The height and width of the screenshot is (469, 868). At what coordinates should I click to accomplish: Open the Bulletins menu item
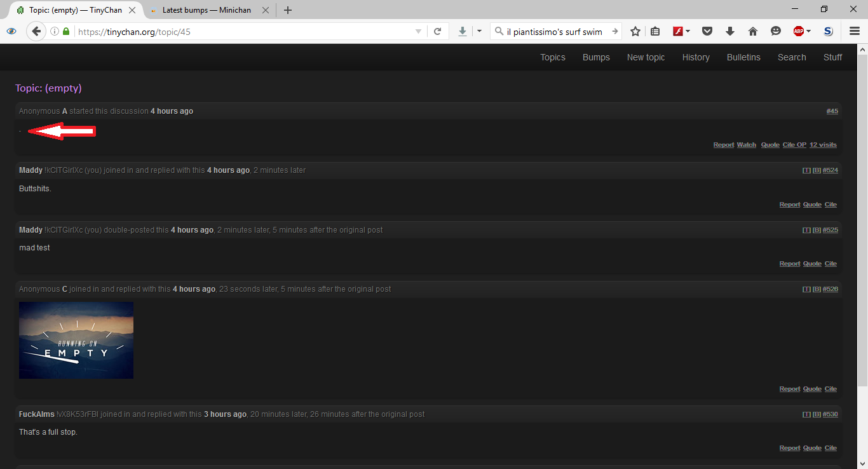(x=743, y=57)
